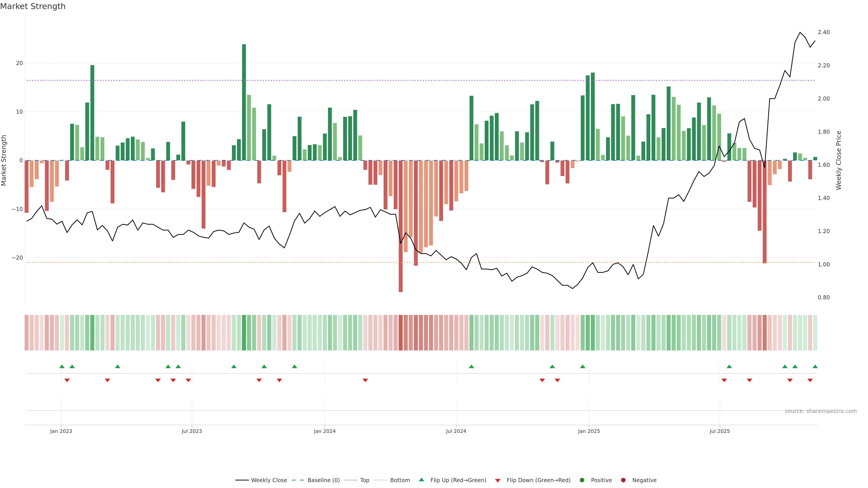Click the flip-up triangle just after Jul 2024
868x488 pixels.
click(471, 366)
